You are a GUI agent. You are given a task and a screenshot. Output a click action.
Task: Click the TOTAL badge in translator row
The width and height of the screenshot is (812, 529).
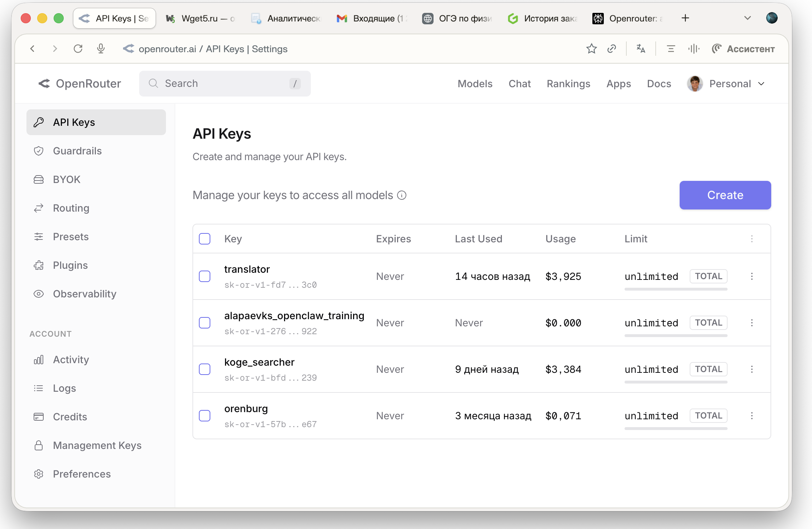click(x=708, y=276)
